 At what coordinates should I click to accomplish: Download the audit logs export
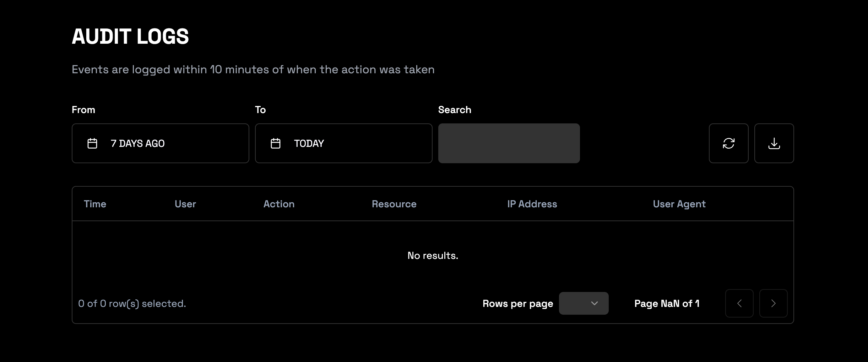click(x=774, y=143)
